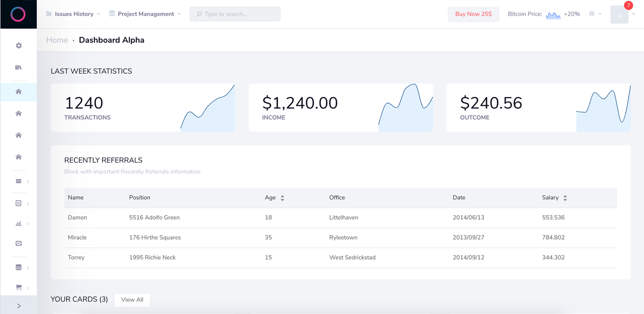Expand submenu chevron next to bar chart icon
644x314 pixels.
[28, 224]
